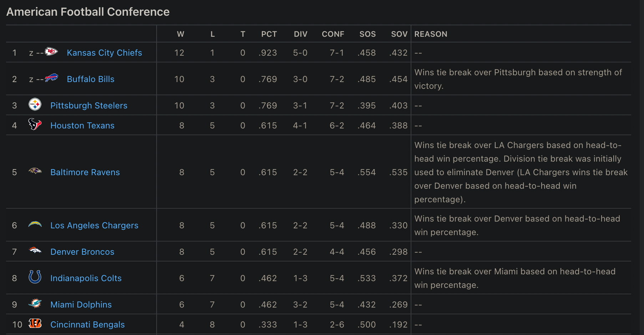Click the CONF column header

(x=333, y=34)
